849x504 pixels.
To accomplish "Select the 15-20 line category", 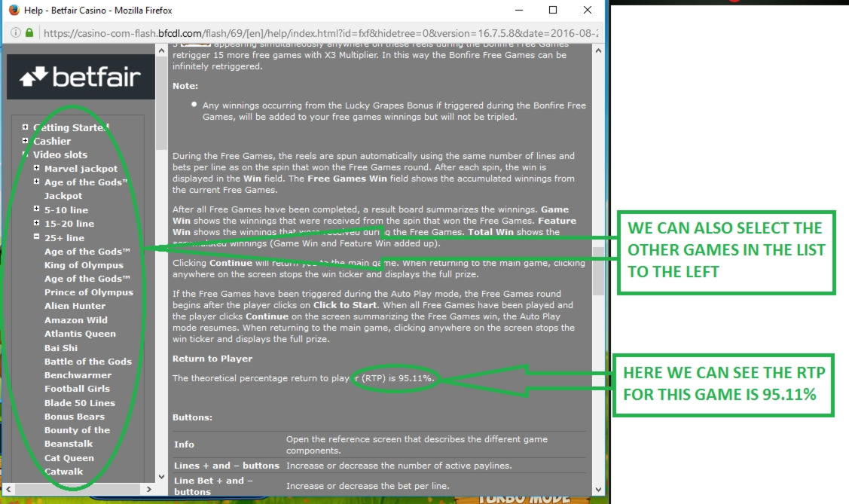I will [69, 223].
